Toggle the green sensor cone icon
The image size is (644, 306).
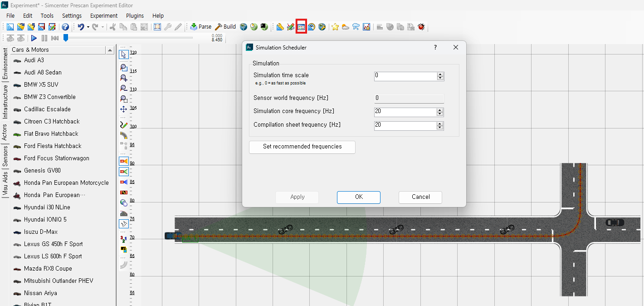[123, 172]
